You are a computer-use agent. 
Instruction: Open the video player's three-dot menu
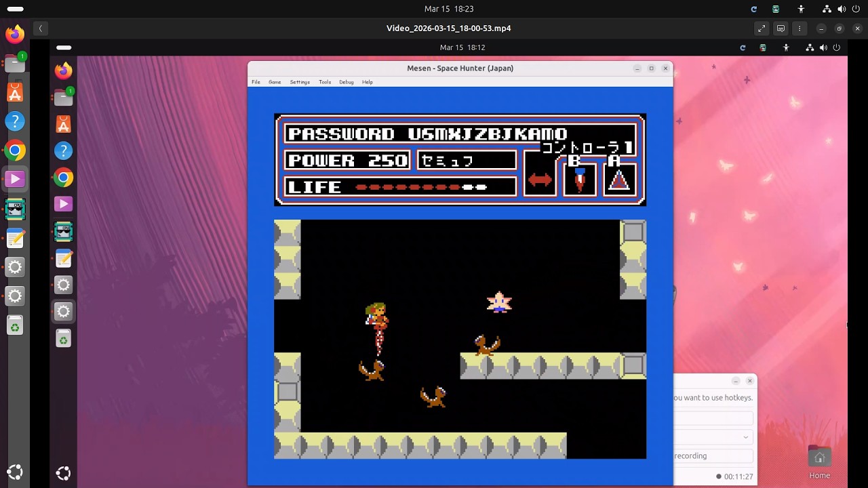[x=800, y=28]
